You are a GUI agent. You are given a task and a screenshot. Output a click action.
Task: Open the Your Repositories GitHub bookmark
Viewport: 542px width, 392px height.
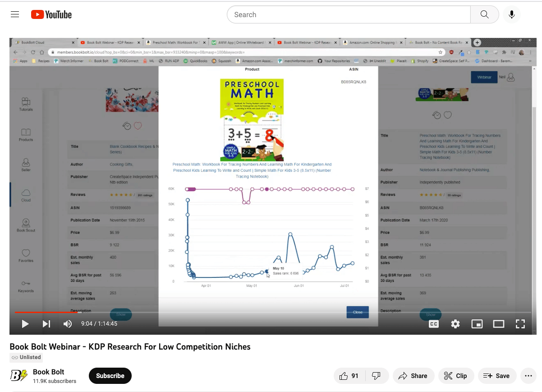coord(334,61)
